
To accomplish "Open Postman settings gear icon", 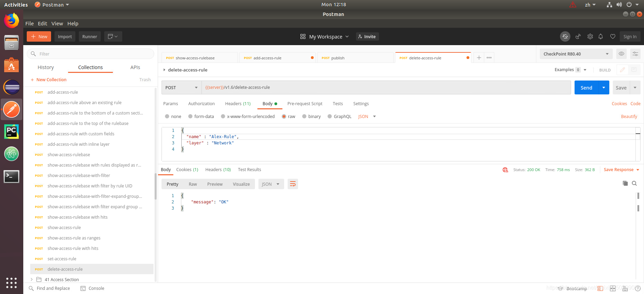I will (590, 36).
